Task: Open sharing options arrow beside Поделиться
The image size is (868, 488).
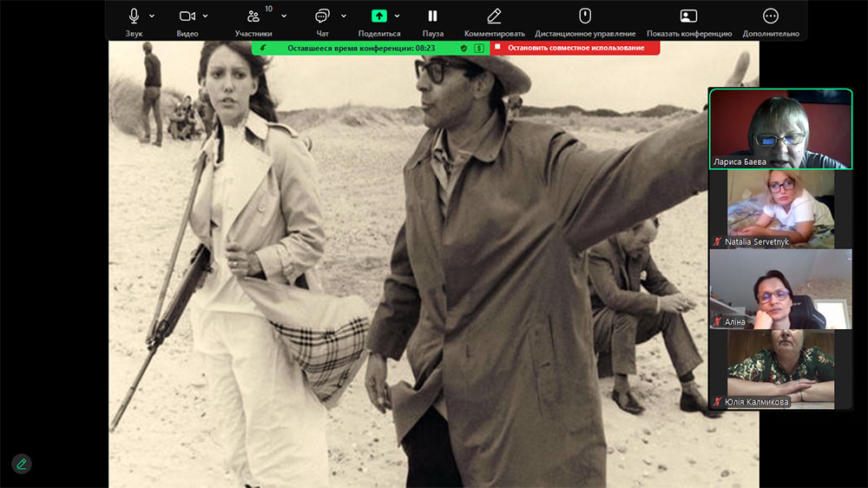Action: click(397, 16)
